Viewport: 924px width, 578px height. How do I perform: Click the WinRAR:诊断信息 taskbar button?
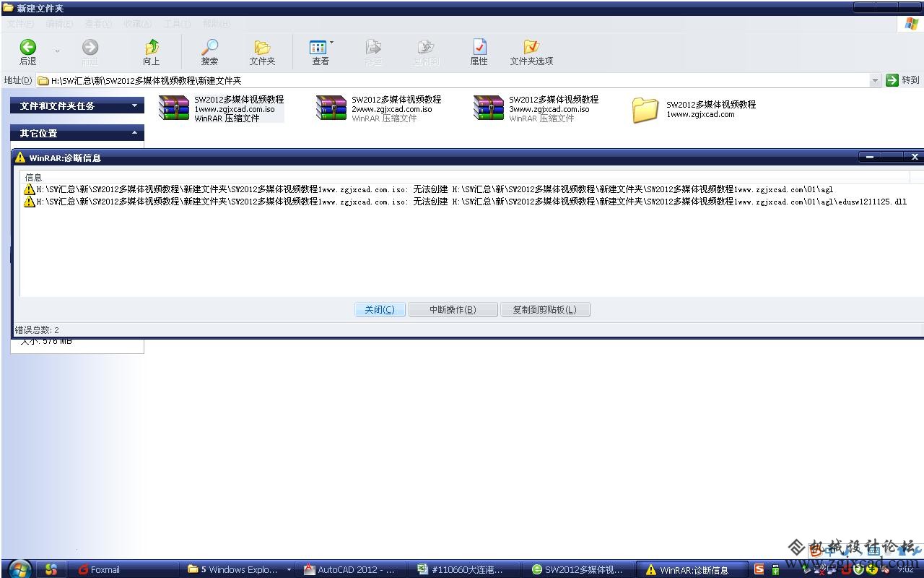[692, 569]
